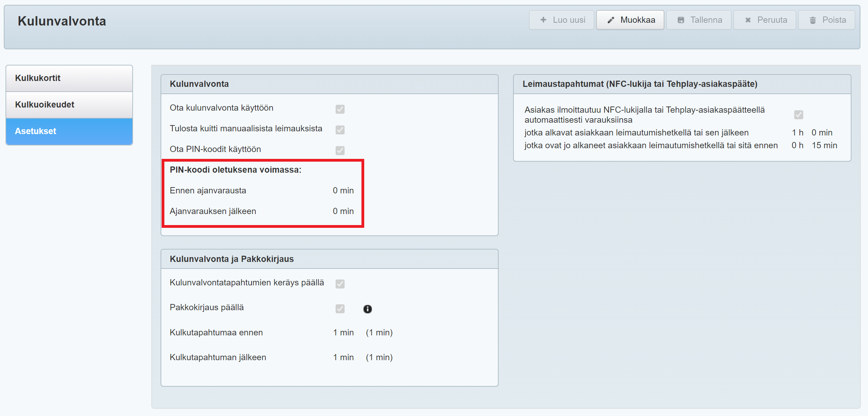Click the info icon next to Pakkokirjaus päällä
The image size is (868, 416).
[x=367, y=309]
